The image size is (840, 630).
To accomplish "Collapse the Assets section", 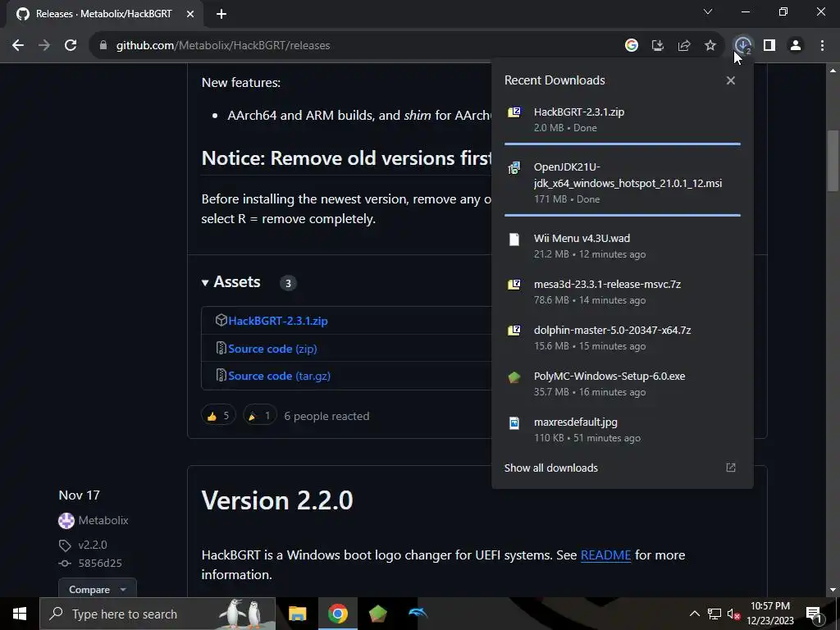I will [231, 282].
